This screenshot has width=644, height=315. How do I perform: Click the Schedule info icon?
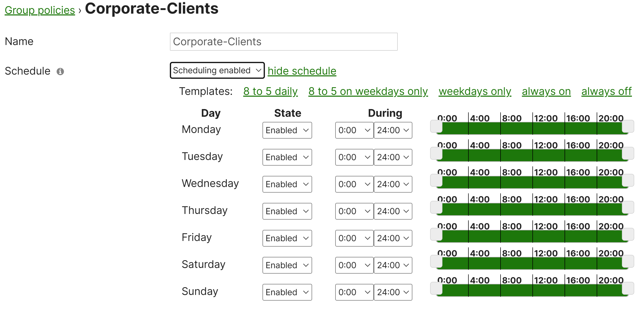point(60,71)
